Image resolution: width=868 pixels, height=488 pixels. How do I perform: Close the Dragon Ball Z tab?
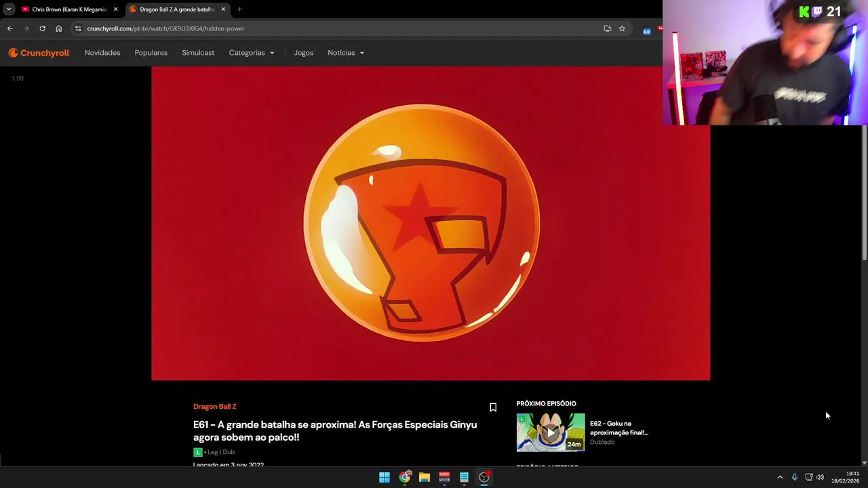pos(223,9)
